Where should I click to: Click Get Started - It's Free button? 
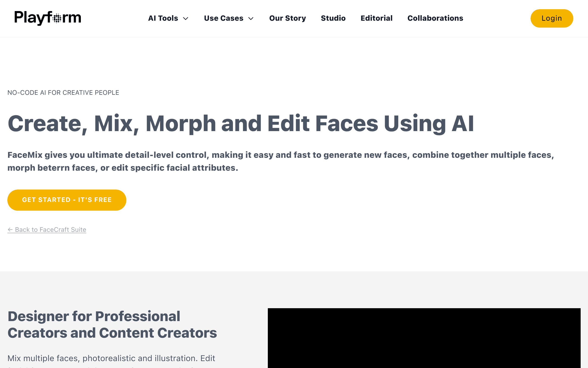67,200
